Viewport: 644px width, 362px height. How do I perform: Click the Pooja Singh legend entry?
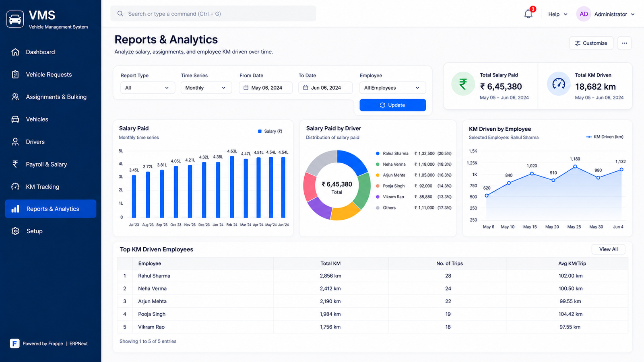click(x=413, y=186)
